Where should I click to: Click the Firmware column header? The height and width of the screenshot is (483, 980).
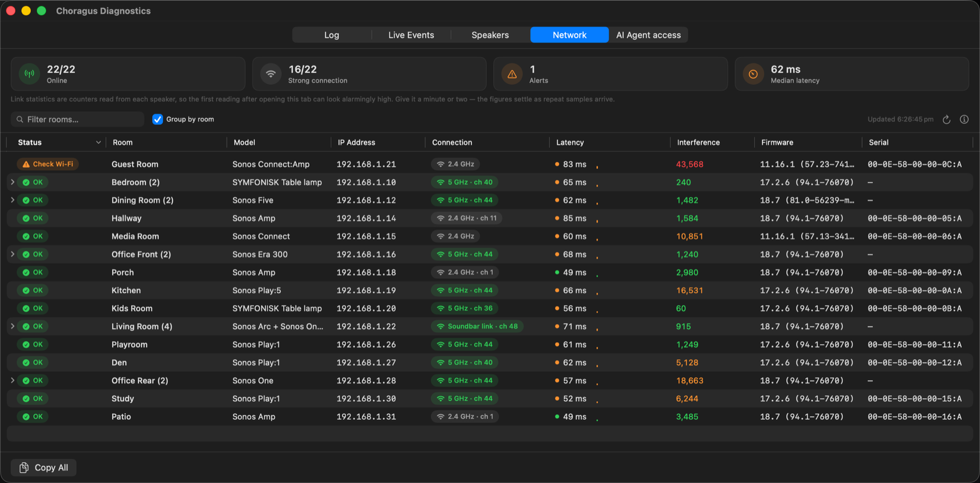(x=777, y=143)
